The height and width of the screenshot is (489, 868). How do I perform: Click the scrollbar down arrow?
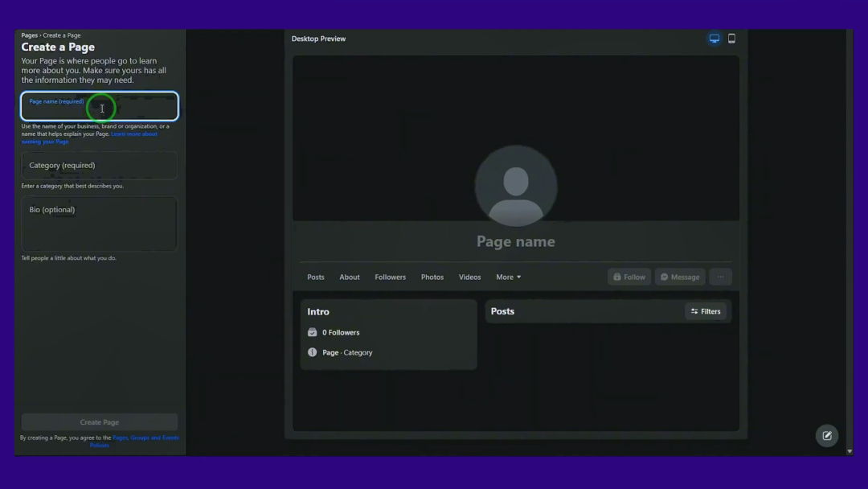click(850, 451)
